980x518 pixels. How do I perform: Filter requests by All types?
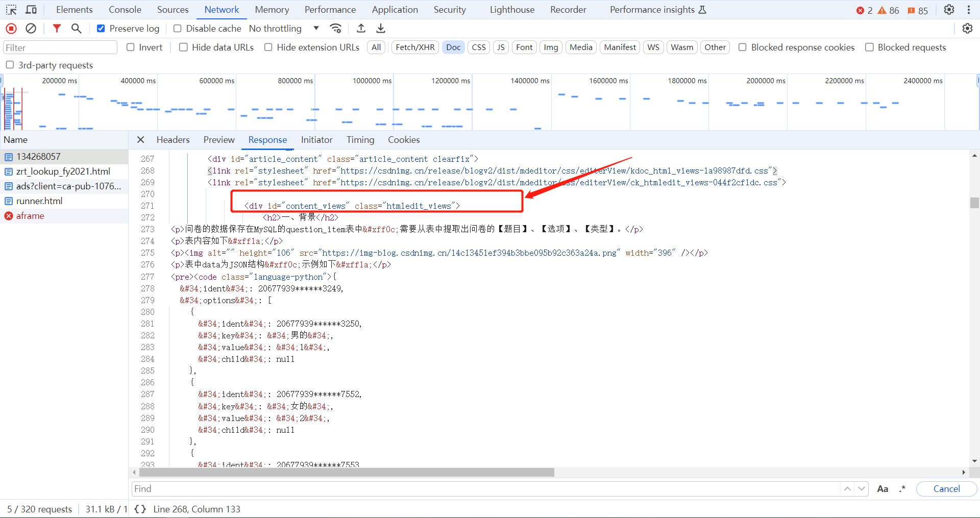(x=376, y=47)
